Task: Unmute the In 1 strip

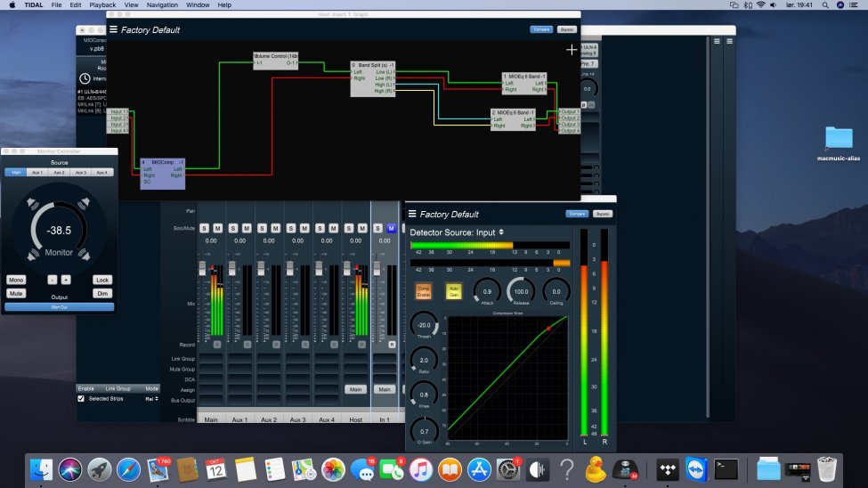Action: click(391, 228)
